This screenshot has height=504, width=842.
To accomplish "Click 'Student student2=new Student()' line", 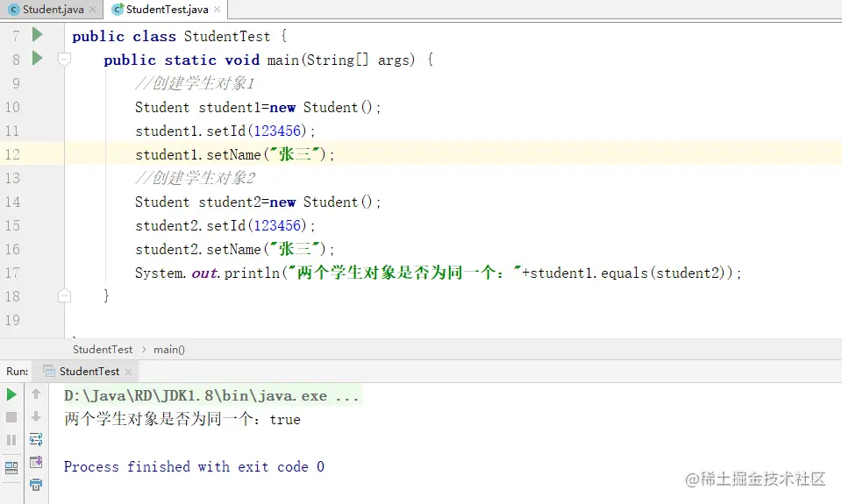I will coord(258,202).
